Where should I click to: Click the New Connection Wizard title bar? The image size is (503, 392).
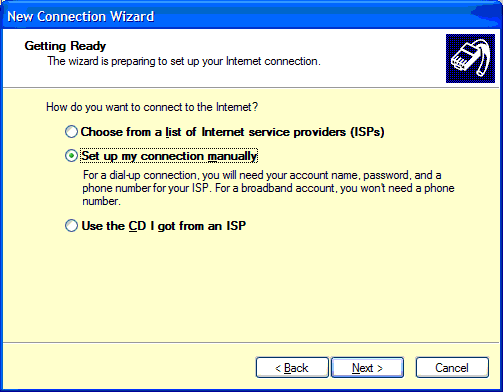[251, 16]
